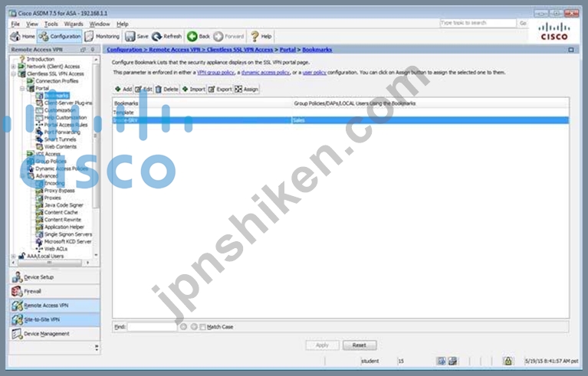Follow the dynamic access policy link

265,72
